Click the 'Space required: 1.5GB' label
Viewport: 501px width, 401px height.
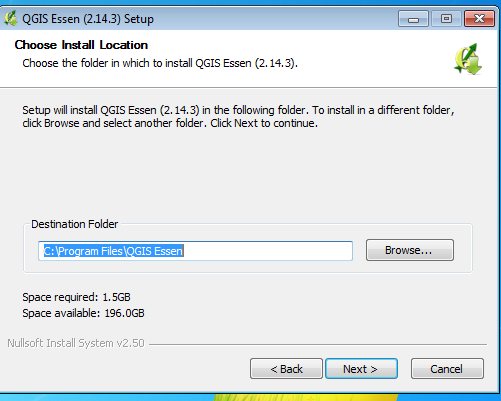click(x=76, y=297)
